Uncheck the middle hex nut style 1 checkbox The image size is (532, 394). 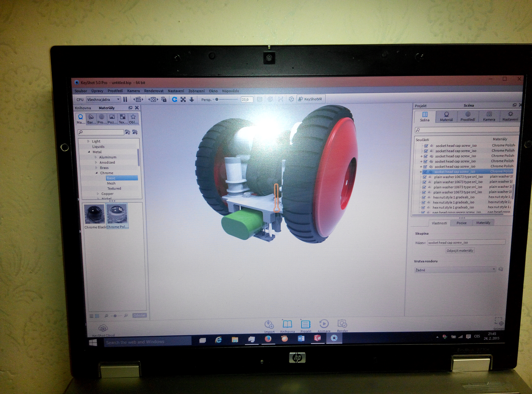click(x=423, y=202)
